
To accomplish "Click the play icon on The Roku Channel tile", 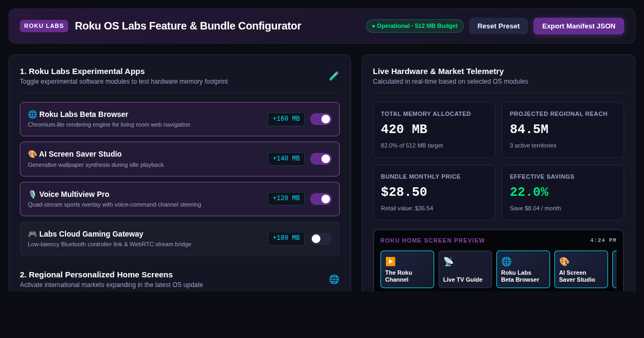I will click(390, 261).
